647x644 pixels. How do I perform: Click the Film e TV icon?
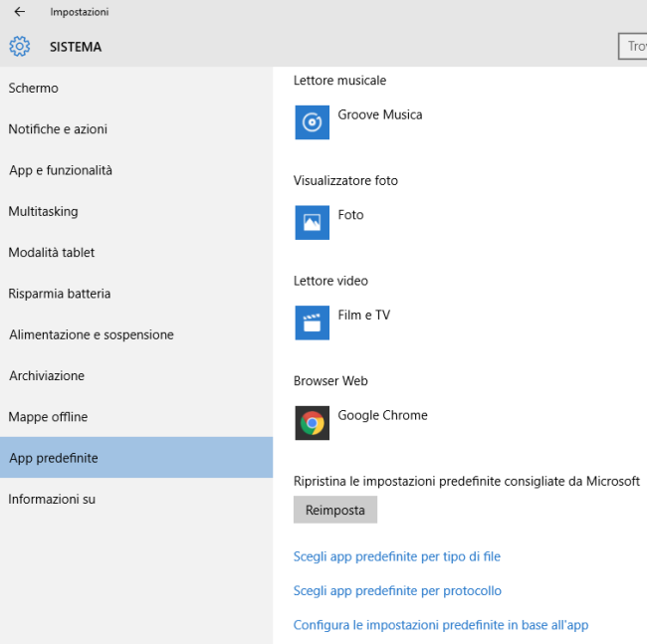click(312, 322)
